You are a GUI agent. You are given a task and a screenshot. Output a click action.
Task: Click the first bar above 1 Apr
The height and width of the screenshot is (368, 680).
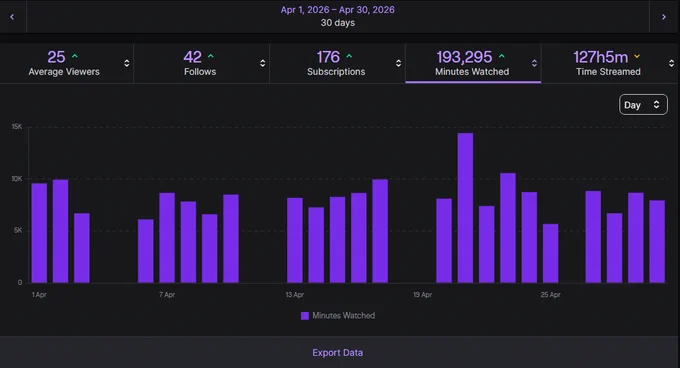point(39,233)
